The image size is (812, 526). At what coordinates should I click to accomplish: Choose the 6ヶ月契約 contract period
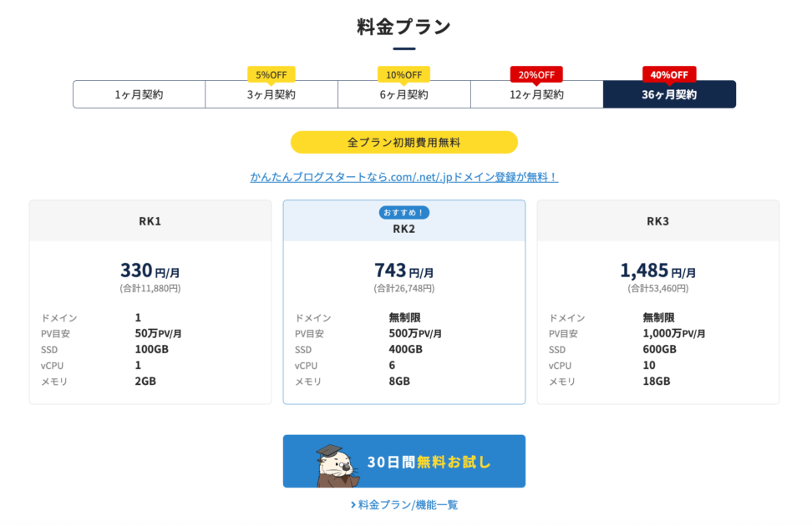click(x=403, y=94)
